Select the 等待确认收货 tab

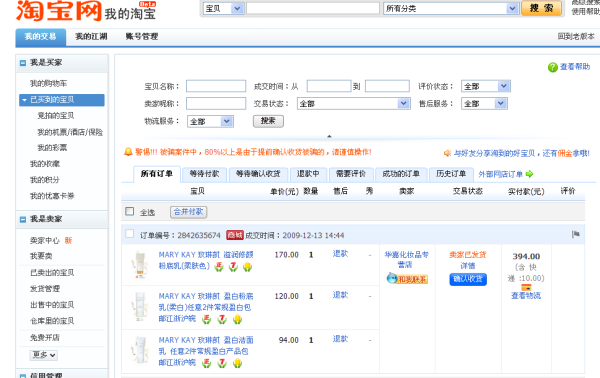pyautogui.click(x=258, y=174)
